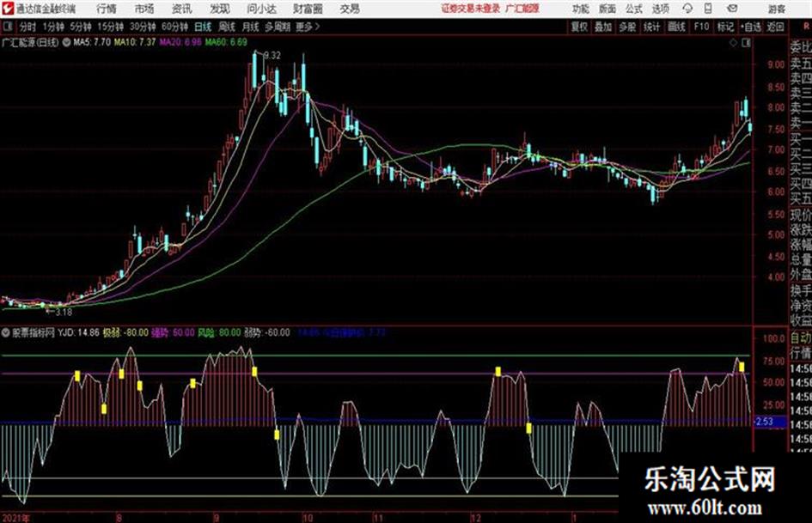Open the 功能 menu
Screen dimensions: 812x523
click(x=581, y=9)
